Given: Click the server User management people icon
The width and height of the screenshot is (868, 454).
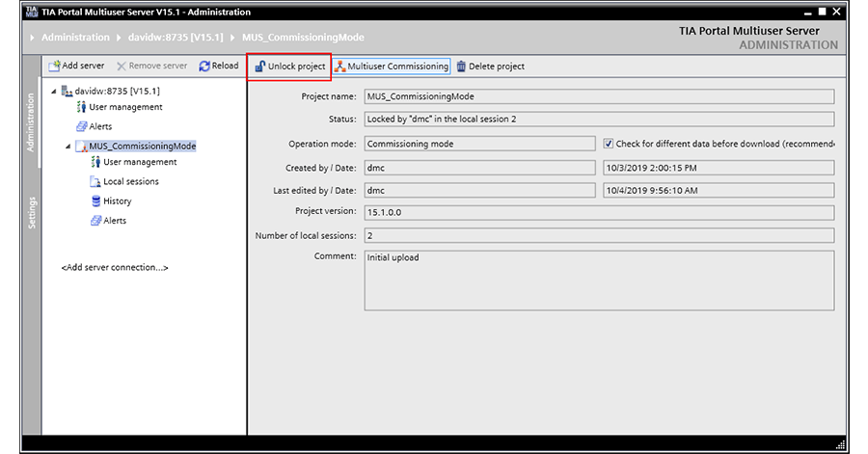Looking at the screenshot, I should click(x=81, y=107).
